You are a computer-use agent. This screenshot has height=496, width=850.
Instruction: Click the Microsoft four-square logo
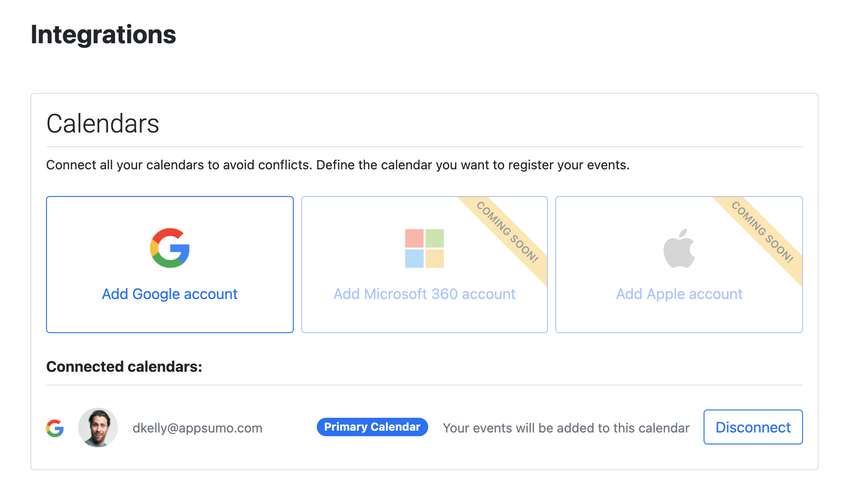(x=424, y=248)
